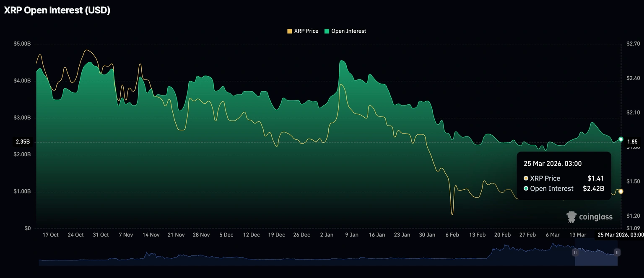644x278 pixels.
Task: Click the green Open Interest endpoint marker
Action: click(x=621, y=139)
